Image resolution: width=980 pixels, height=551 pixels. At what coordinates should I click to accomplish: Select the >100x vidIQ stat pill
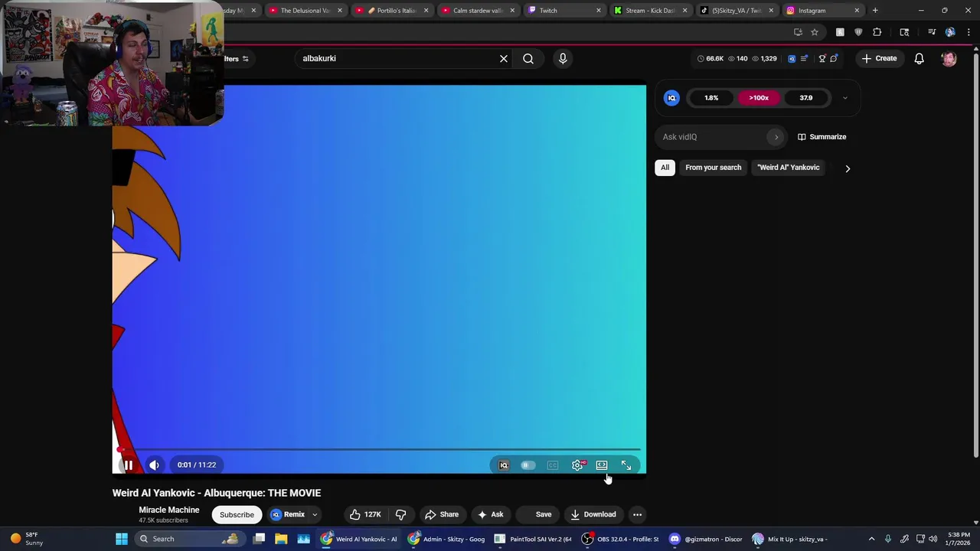[x=759, y=98]
